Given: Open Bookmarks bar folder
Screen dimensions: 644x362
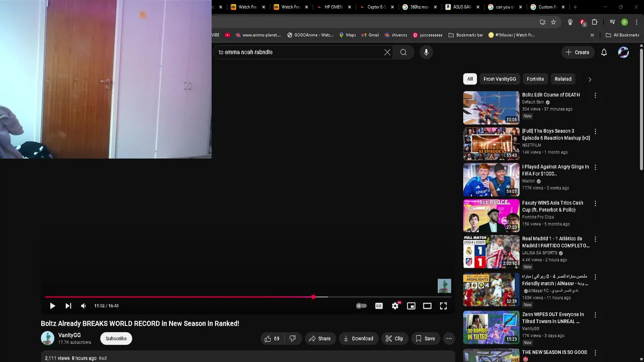Looking at the screenshot, I should click(466, 35).
